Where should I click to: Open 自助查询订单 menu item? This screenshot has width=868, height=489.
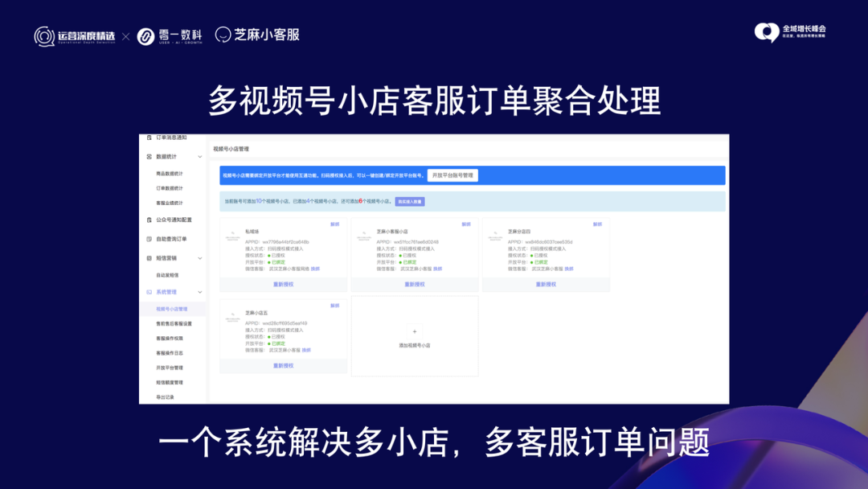(171, 239)
